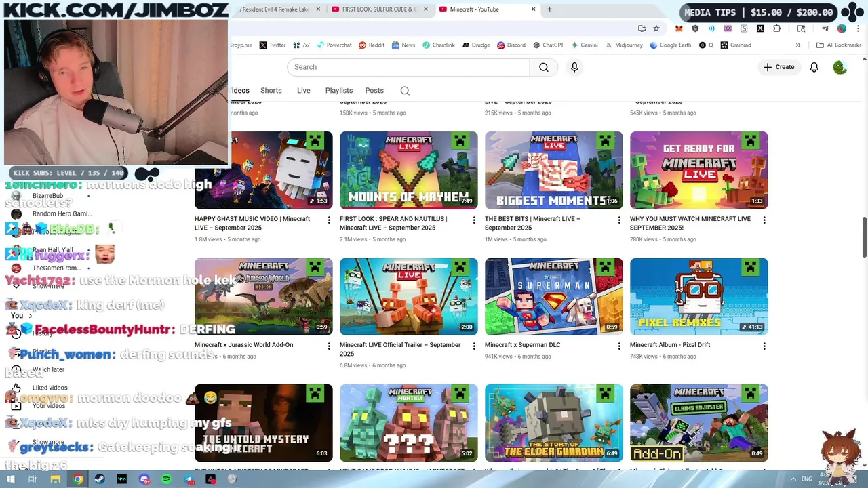Click the YouTube search input field
This screenshot has width=868, height=488.
click(x=409, y=67)
